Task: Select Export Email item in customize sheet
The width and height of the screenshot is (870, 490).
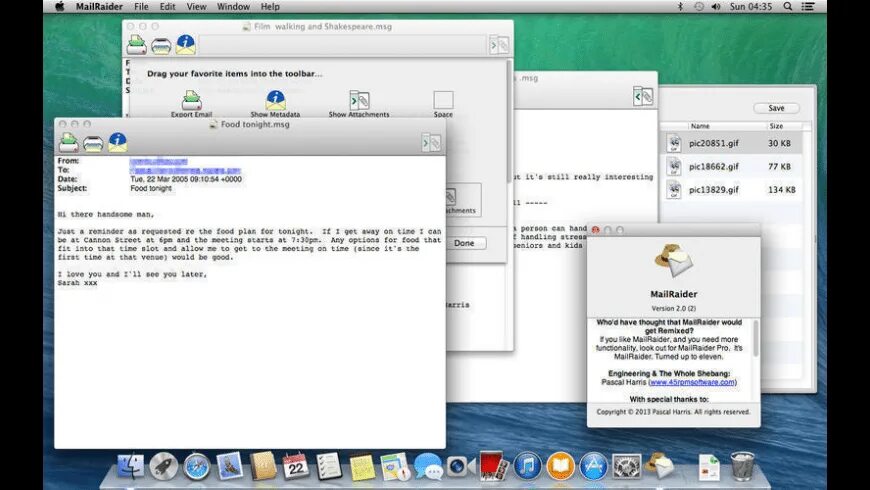Action: click(191, 104)
